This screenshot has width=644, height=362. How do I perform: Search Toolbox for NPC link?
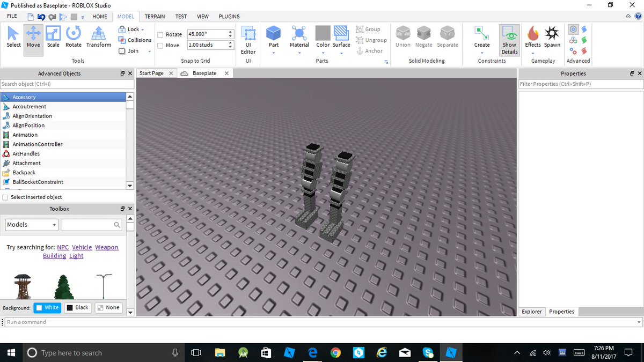pyautogui.click(x=63, y=247)
